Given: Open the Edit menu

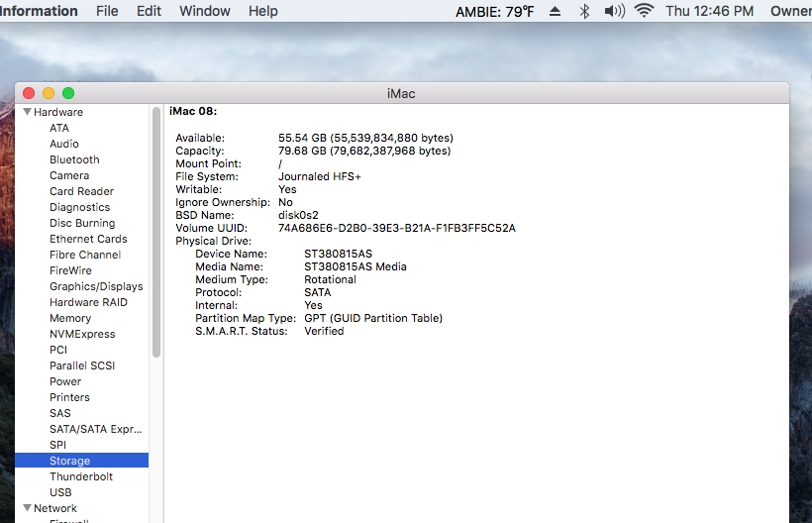Looking at the screenshot, I should 149,11.
